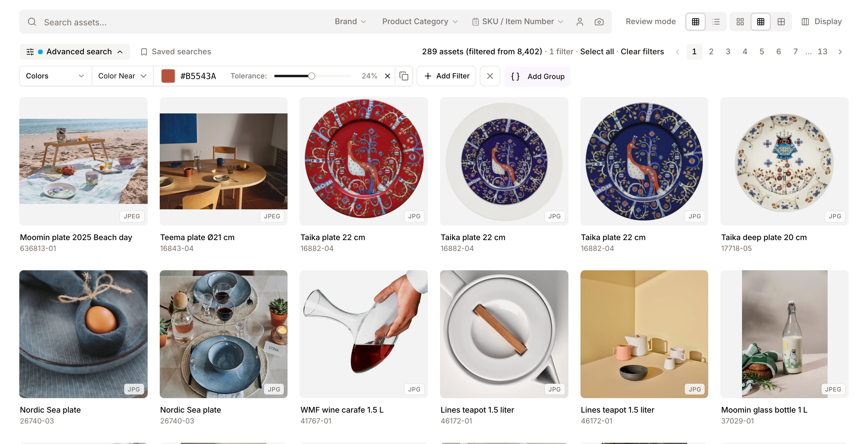This screenshot has width=868, height=444.
Task: Expand the Product Category dropdown
Action: click(x=420, y=22)
